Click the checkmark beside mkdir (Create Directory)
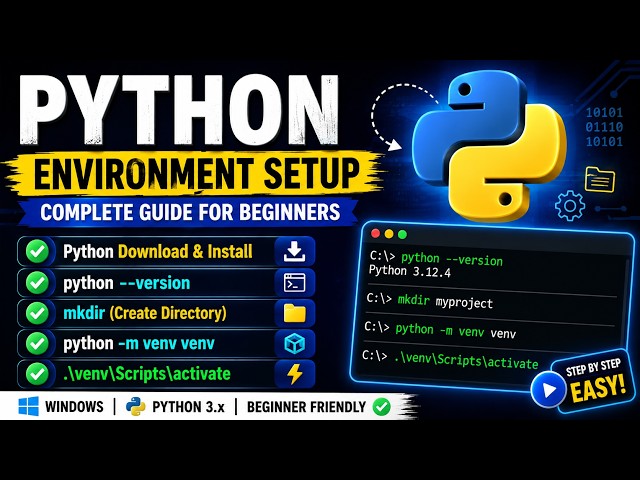The width and height of the screenshot is (640, 480). (x=37, y=313)
